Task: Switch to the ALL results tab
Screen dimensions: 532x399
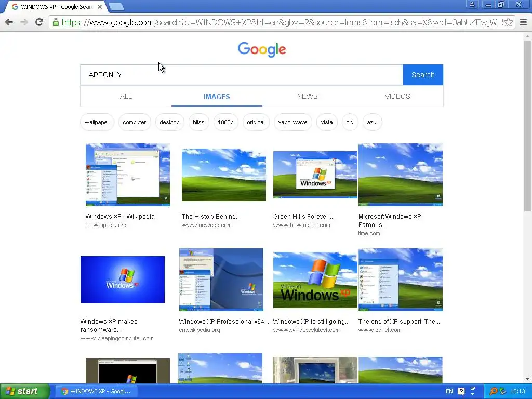Action: click(126, 96)
